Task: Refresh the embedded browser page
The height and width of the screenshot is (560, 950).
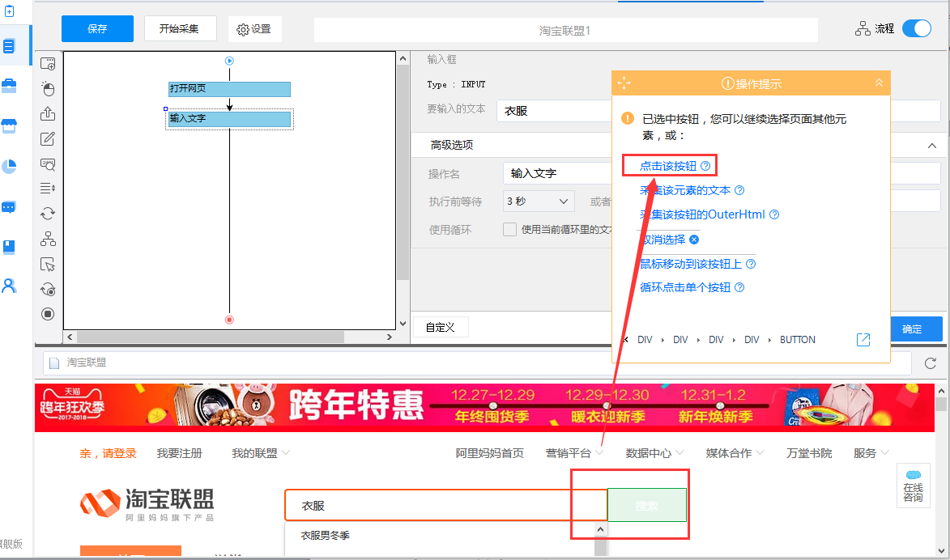Action: click(931, 363)
